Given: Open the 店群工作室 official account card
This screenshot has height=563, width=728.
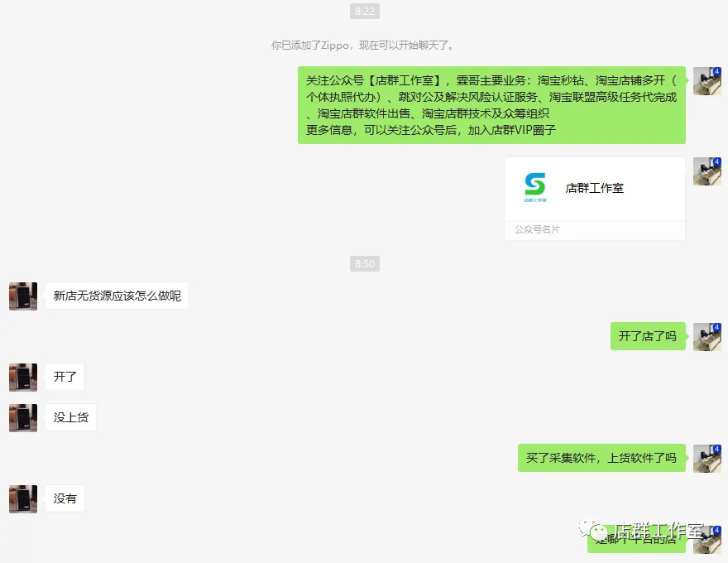Looking at the screenshot, I should pyautogui.click(x=595, y=199).
